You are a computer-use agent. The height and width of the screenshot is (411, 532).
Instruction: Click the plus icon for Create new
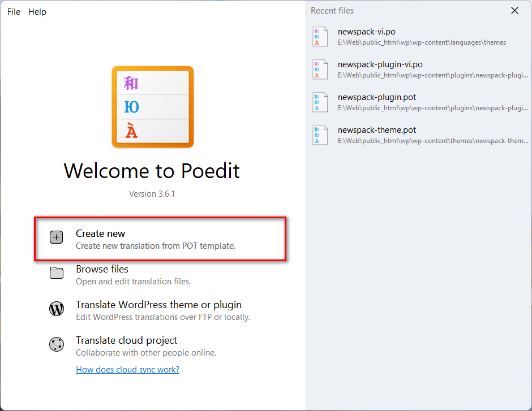pos(57,237)
